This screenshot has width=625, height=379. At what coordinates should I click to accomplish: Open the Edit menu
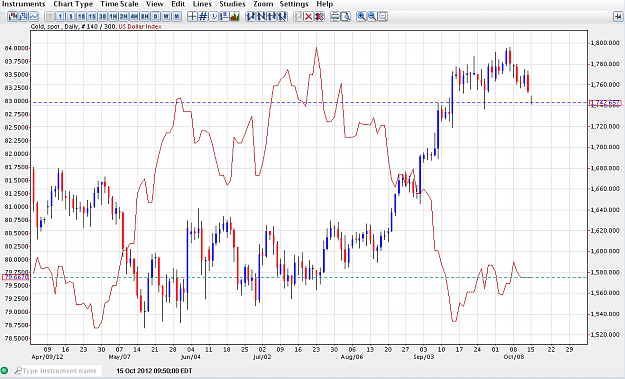point(178,4)
